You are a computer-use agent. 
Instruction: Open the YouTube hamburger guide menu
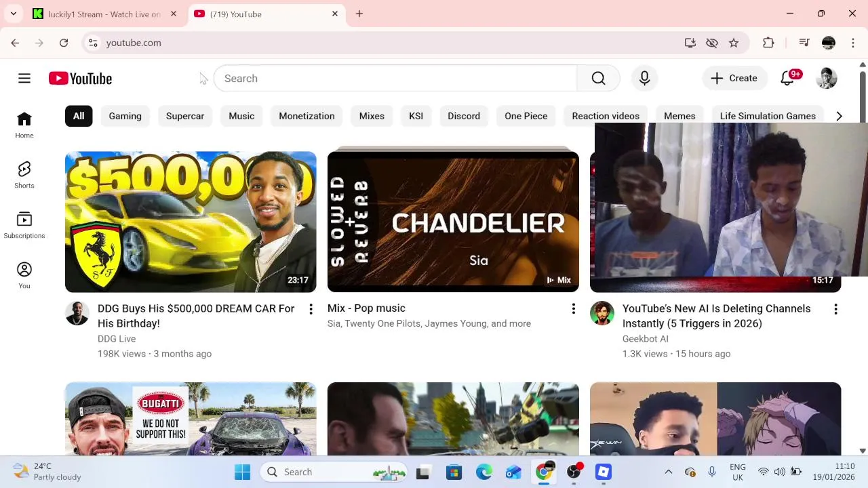pyautogui.click(x=24, y=79)
